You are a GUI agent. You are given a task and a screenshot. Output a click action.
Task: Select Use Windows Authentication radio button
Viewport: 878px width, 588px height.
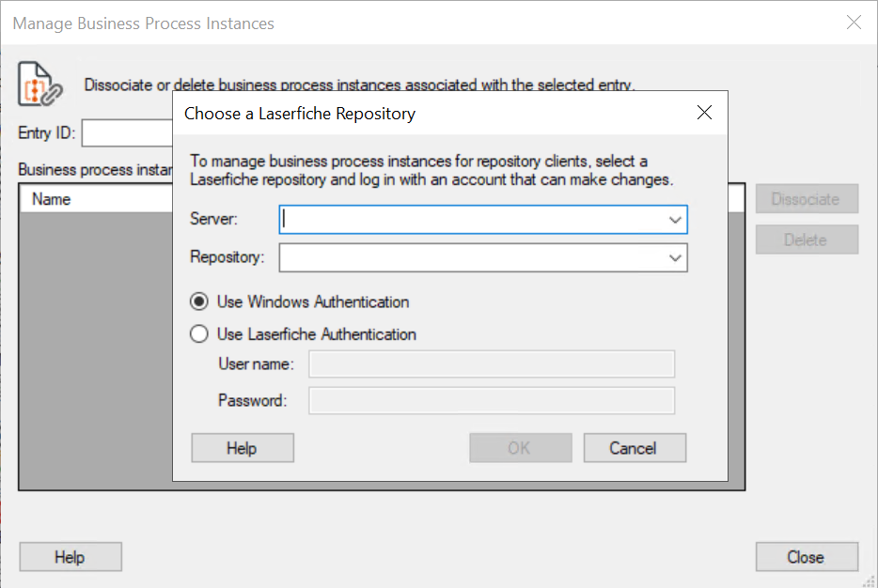point(199,302)
